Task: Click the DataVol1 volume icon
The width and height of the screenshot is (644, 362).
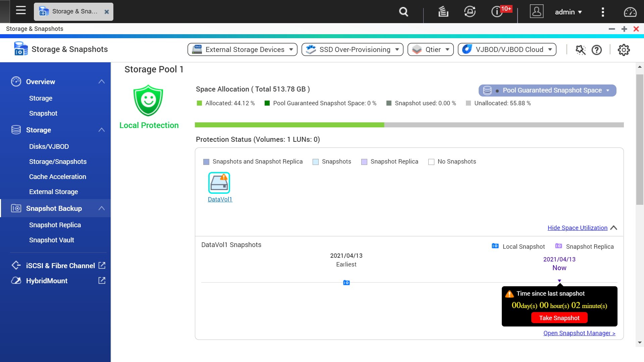Action: [219, 183]
